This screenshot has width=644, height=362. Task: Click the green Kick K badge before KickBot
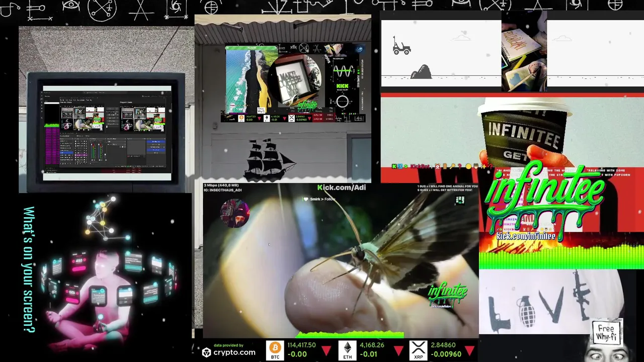click(394, 166)
